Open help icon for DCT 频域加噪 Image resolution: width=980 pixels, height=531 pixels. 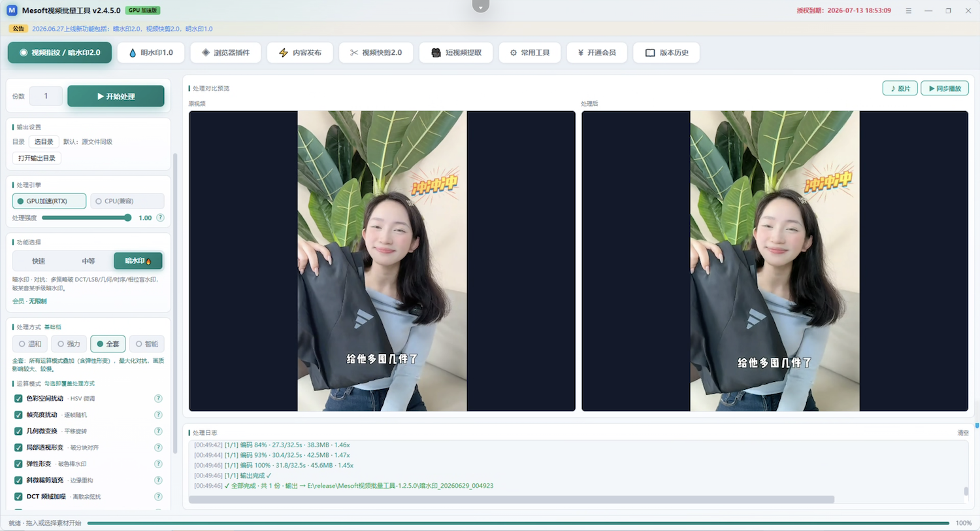158,496
